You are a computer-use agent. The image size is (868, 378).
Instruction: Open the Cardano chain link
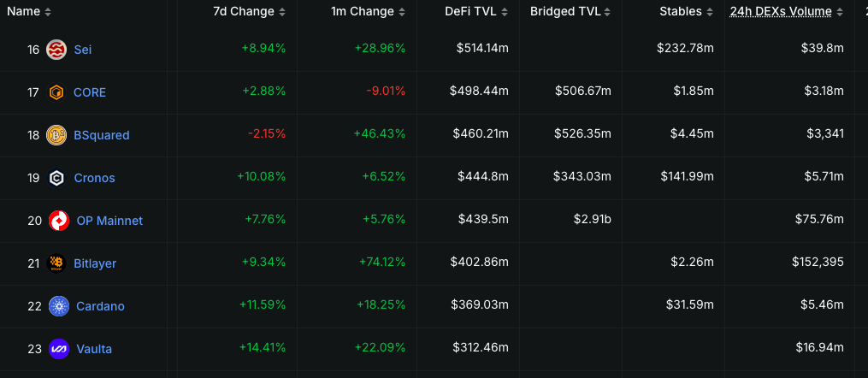[100, 306]
